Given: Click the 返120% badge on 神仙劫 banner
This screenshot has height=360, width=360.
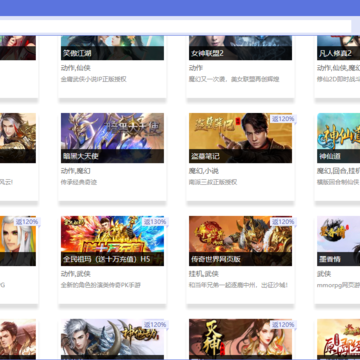Looking at the screenshot, I should coord(155,325).
